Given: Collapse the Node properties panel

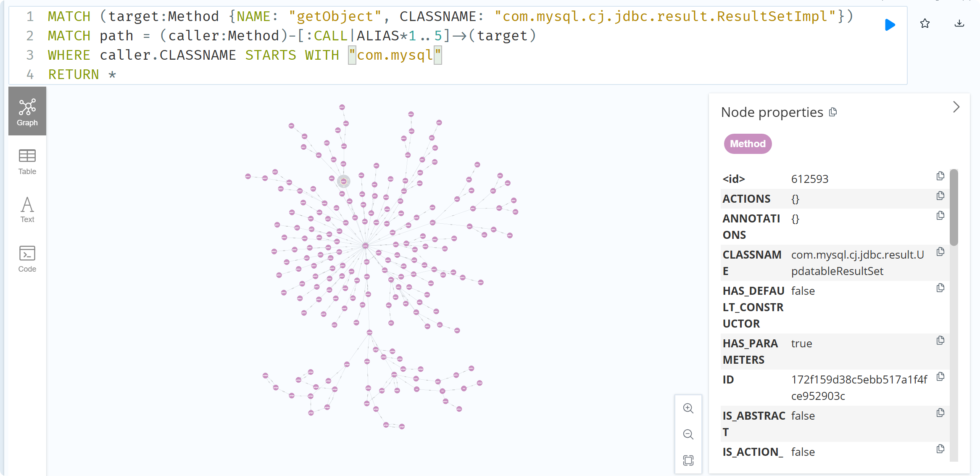Looking at the screenshot, I should pos(956,107).
